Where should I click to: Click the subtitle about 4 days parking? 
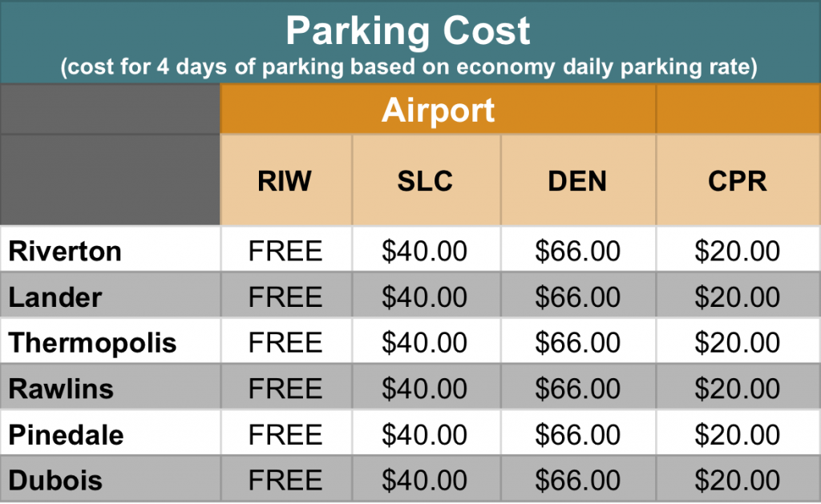coord(409,67)
